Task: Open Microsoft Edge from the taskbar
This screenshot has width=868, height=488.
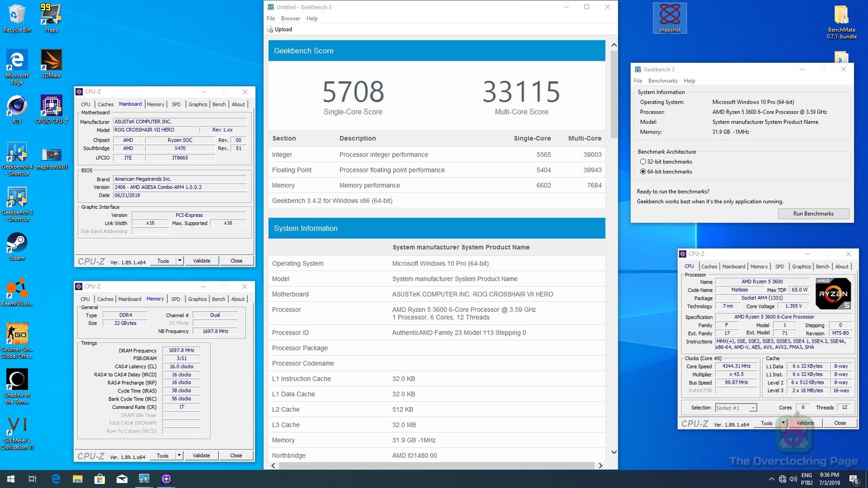Action: pyautogui.click(x=55, y=479)
